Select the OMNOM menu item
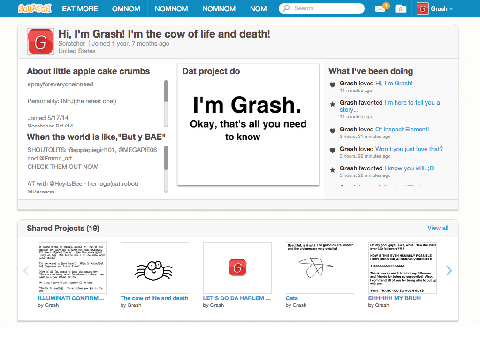This screenshot has height=360, width=480. pyautogui.click(x=126, y=9)
